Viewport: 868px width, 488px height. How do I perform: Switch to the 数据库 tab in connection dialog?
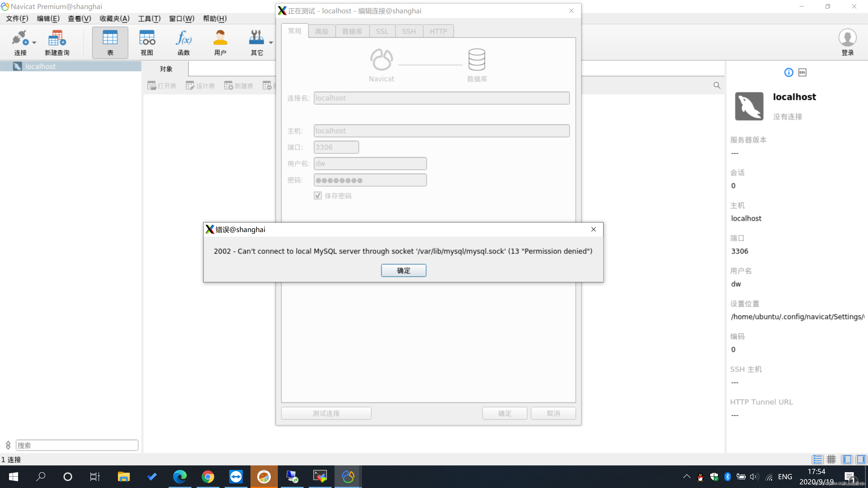coord(352,31)
